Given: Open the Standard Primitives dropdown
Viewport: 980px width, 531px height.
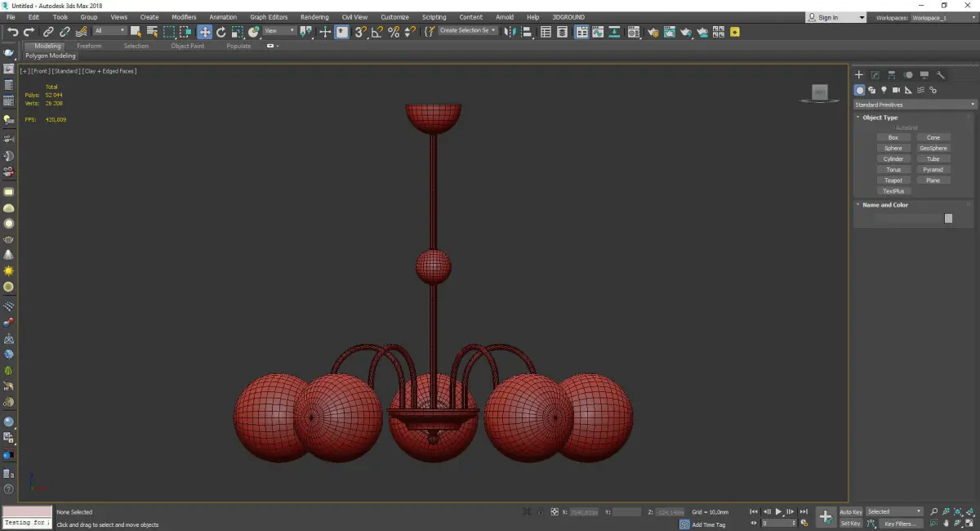Looking at the screenshot, I should [x=915, y=105].
